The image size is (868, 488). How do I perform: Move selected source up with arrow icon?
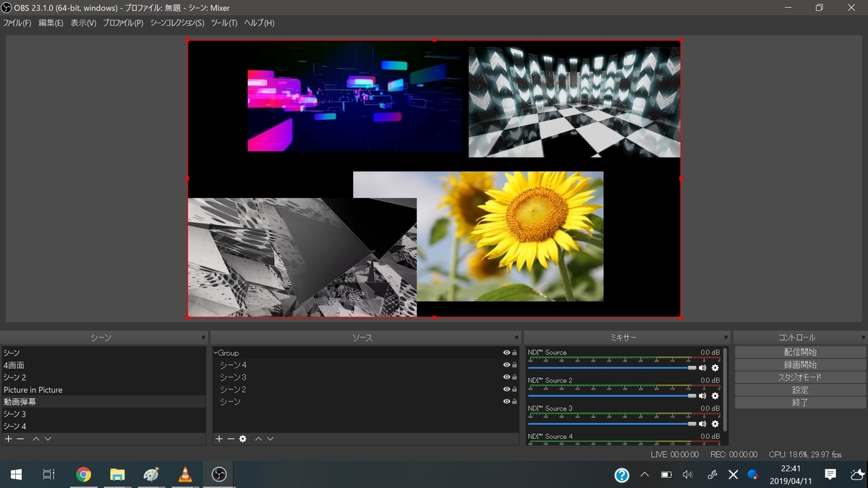(258, 439)
